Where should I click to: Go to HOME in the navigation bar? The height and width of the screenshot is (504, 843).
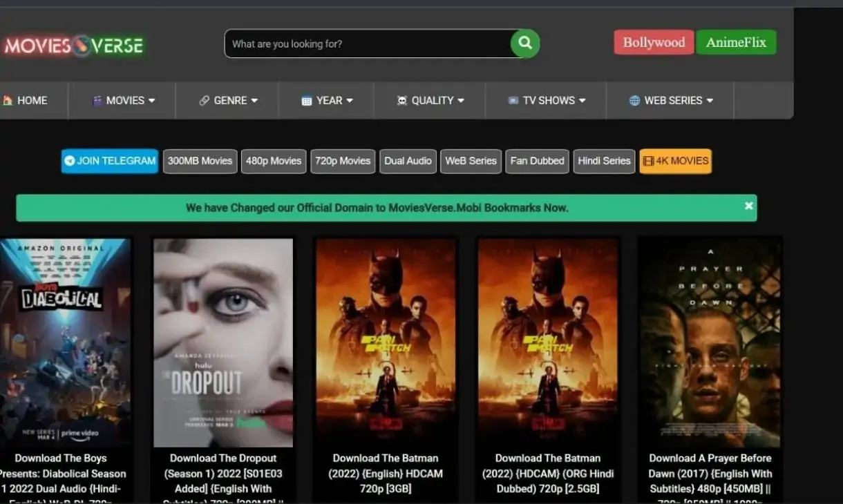pos(32,100)
